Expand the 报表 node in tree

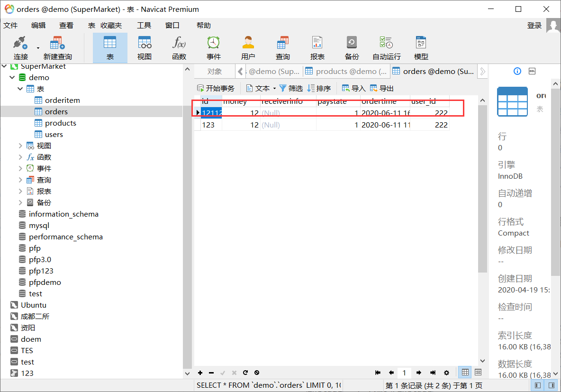[x=20, y=191]
